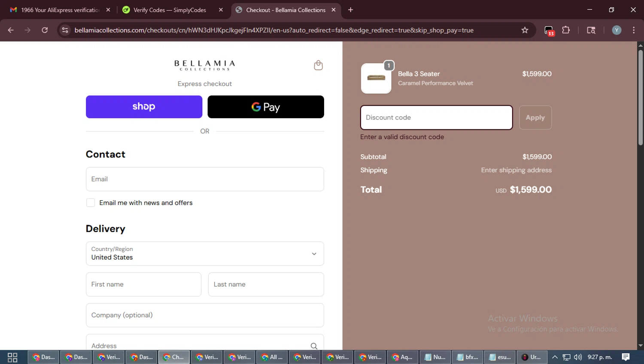The width and height of the screenshot is (644, 364).
Task: Open Windows notification center
Action: pyautogui.click(x=626, y=357)
